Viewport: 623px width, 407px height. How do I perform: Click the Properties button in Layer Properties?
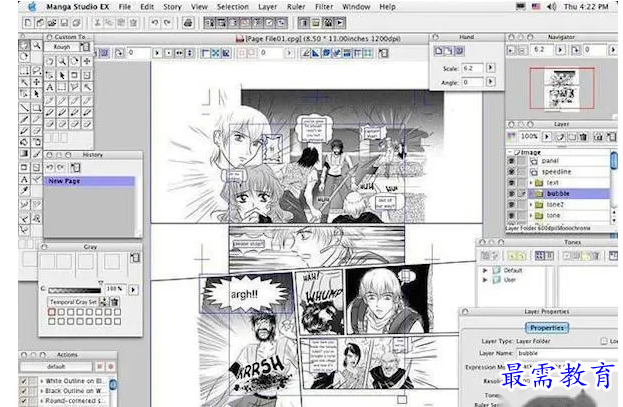click(547, 328)
